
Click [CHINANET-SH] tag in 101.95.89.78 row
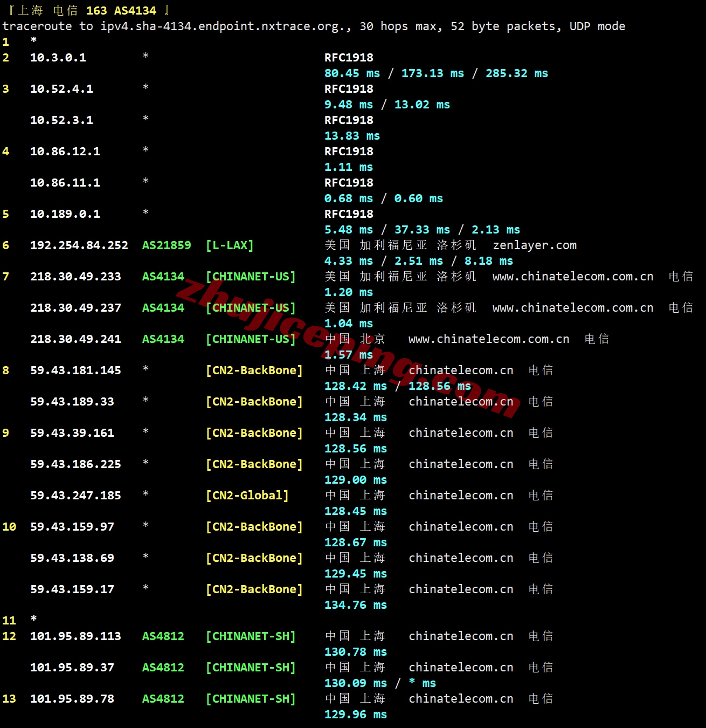[x=251, y=699]
